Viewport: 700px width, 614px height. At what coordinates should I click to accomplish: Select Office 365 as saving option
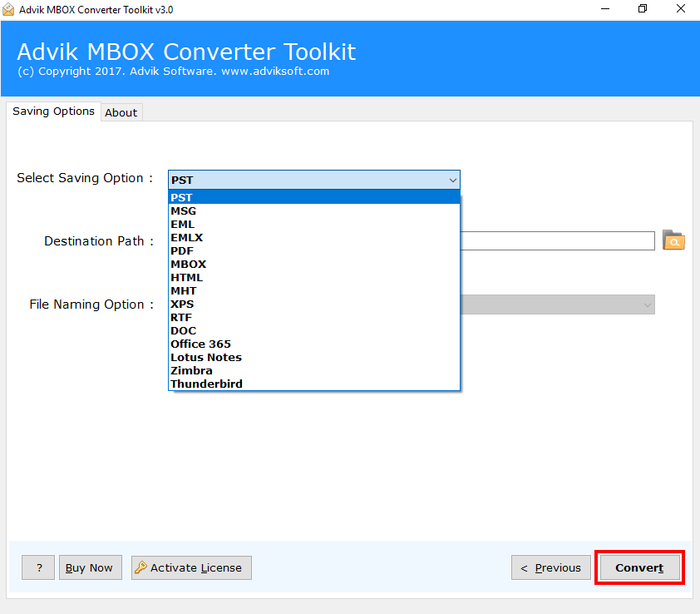coord(314,344)
